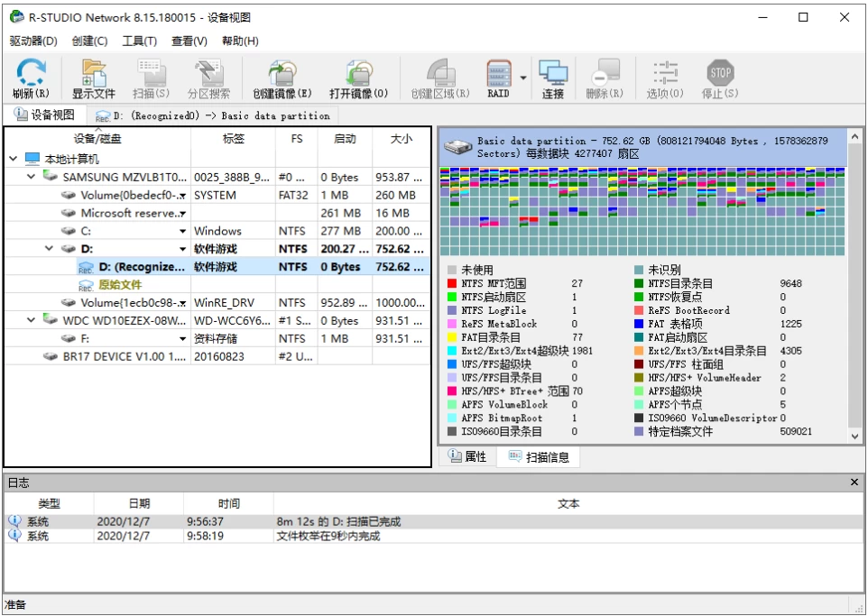Switch to the 属性 tab
The height and width of the screenshot is (616, 868).
pos(469,455)
